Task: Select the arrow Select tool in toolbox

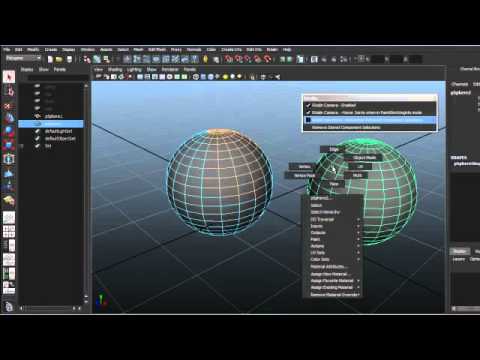Action: pyautogui.click(x=9, y=77)
